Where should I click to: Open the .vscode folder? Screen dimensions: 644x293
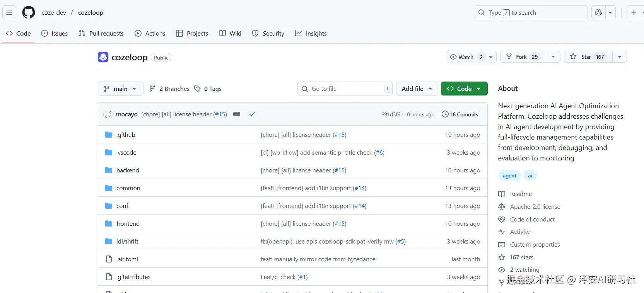click(126, 152)
